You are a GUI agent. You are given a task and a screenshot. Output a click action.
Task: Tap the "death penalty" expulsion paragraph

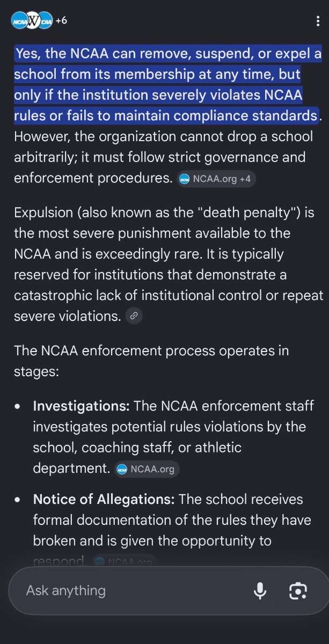169,265
